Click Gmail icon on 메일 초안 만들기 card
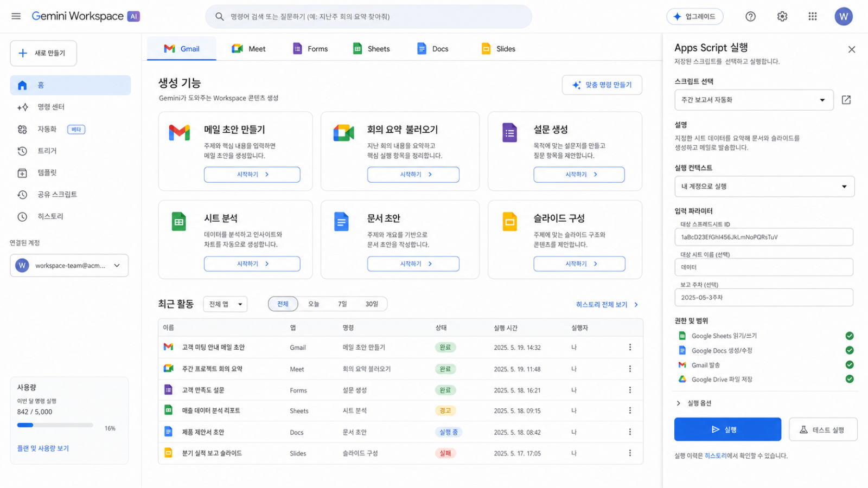This screenshot has height=488, width=868. pos(180,132)
